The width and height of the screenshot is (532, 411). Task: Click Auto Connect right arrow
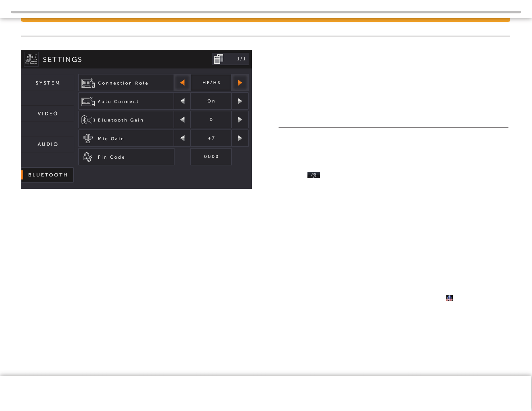(240, 101)
